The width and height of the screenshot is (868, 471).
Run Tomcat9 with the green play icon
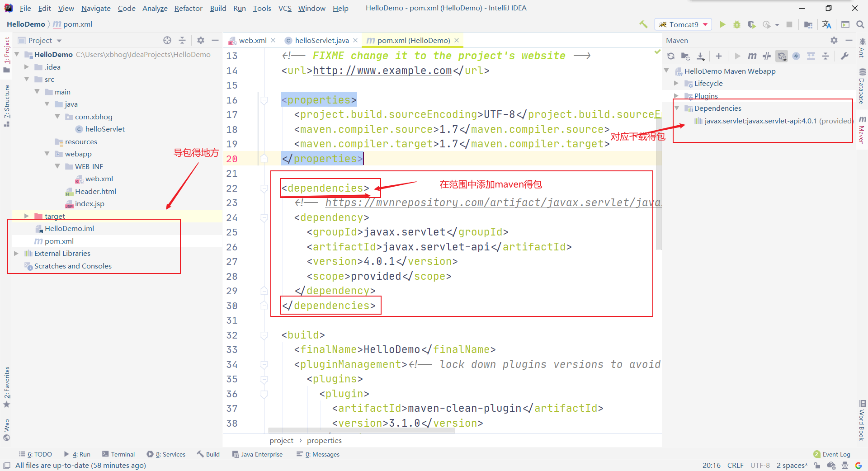(x=722, y=24)
